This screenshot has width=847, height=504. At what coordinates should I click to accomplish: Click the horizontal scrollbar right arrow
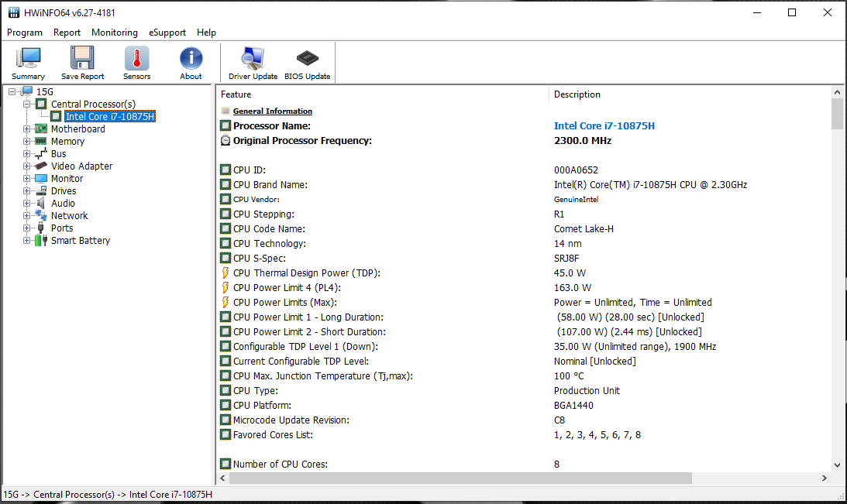point(823,478)
